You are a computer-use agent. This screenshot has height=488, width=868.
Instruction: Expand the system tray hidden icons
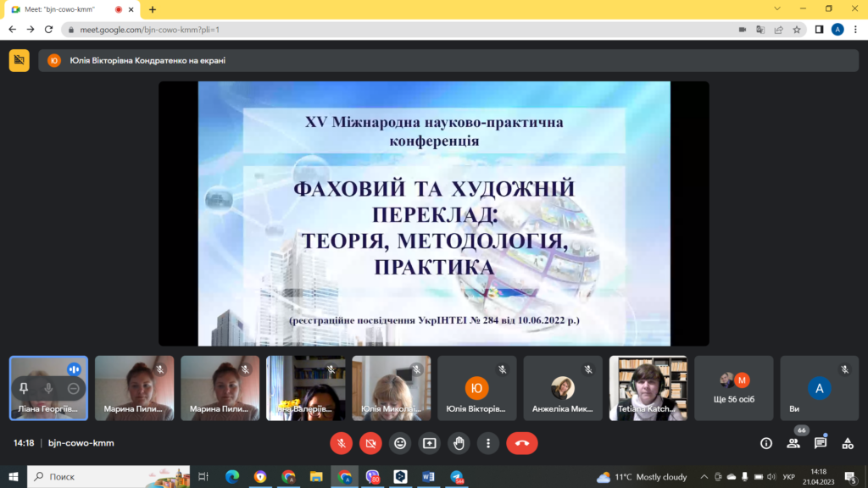(x=703, y=477)
